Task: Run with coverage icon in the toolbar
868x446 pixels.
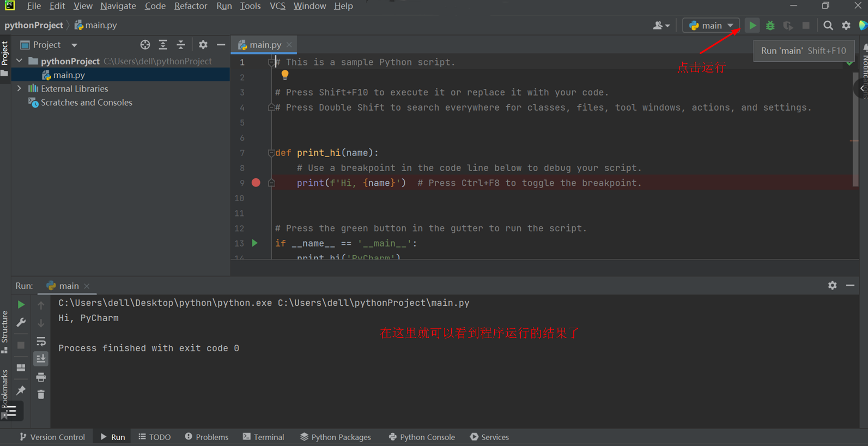Action: click(788, 26)
